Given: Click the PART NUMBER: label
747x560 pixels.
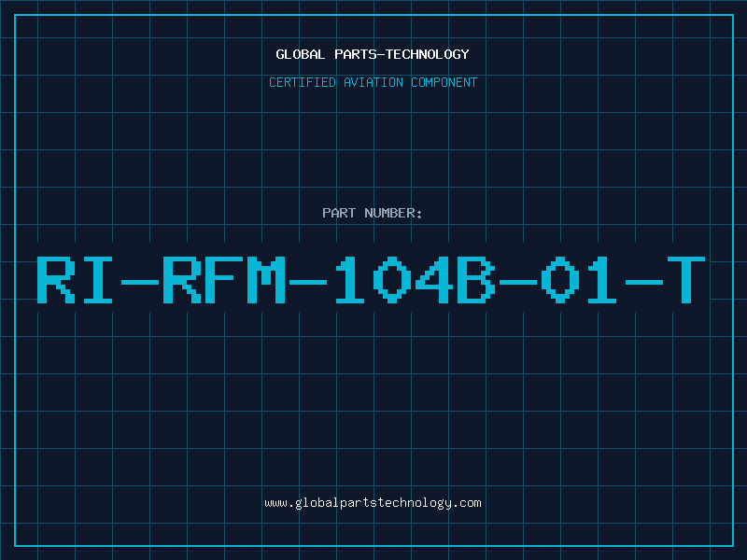Looking at the screenshot, I should tap(373, 213).
